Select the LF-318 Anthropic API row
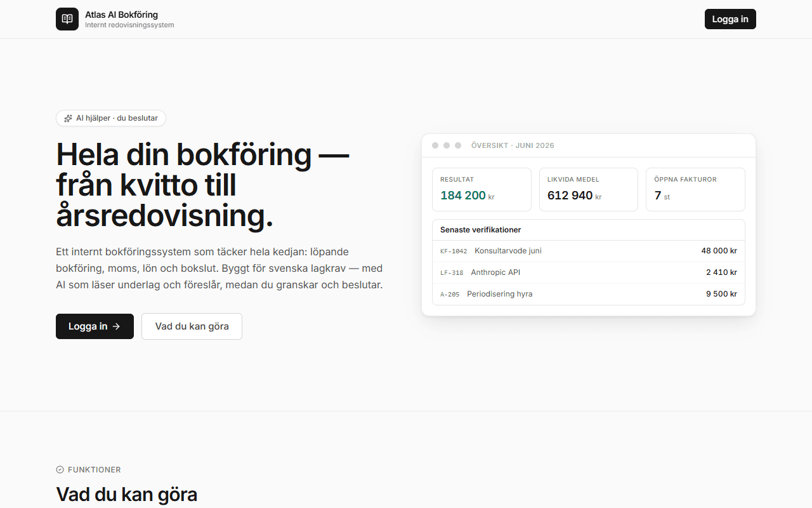 (589, 272)
